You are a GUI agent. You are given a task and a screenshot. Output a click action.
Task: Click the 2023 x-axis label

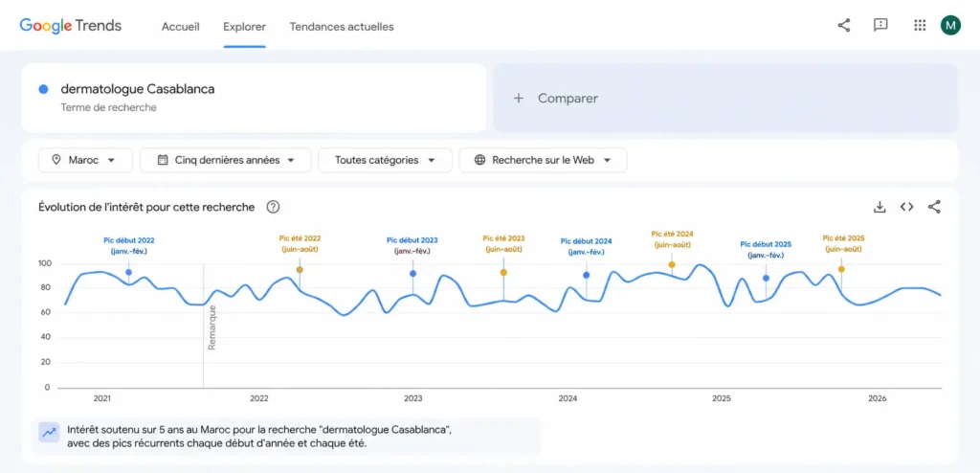[x=412, y=398]
